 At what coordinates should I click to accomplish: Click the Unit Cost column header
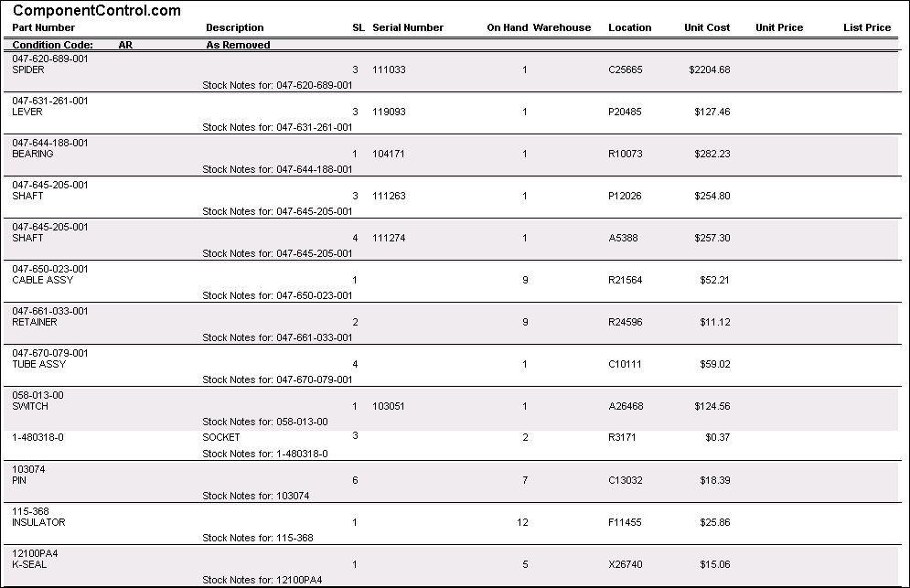coord(707,27)
